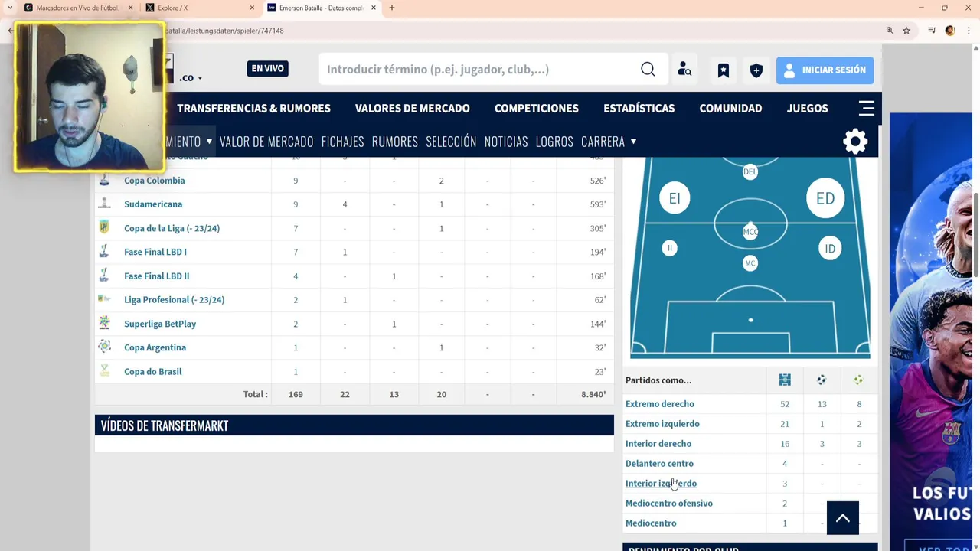Click the browser zoom magnifier icon
This screenshot has width=980, height=551.
point(890,31)
